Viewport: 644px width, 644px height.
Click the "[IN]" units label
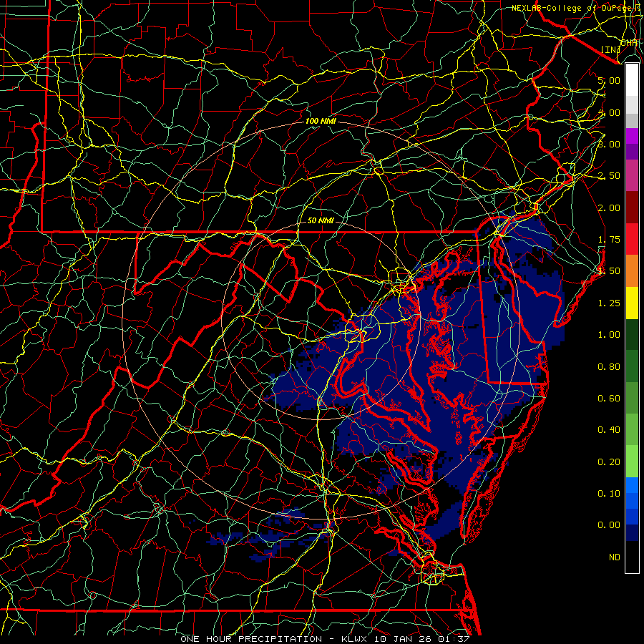(610, 49)
